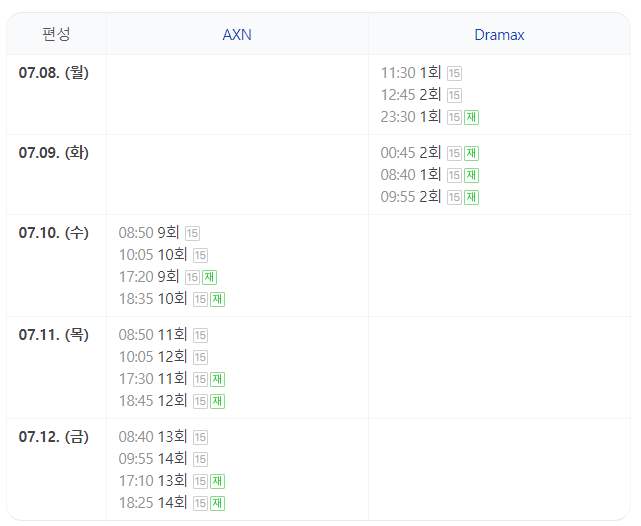The image size is (641, 526).
Task: Click the green 재 rerun badge at 00:45
Action: [471, 154]
